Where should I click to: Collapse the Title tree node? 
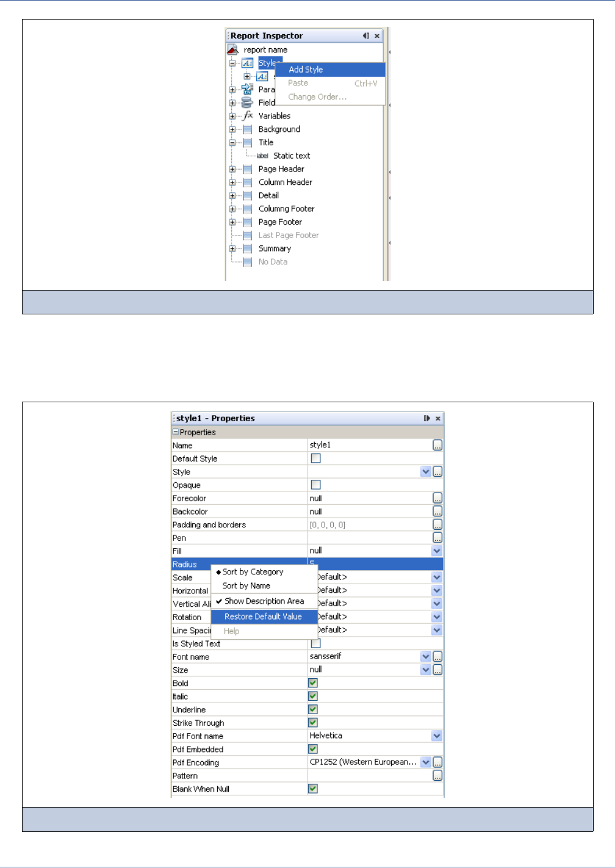232,143
